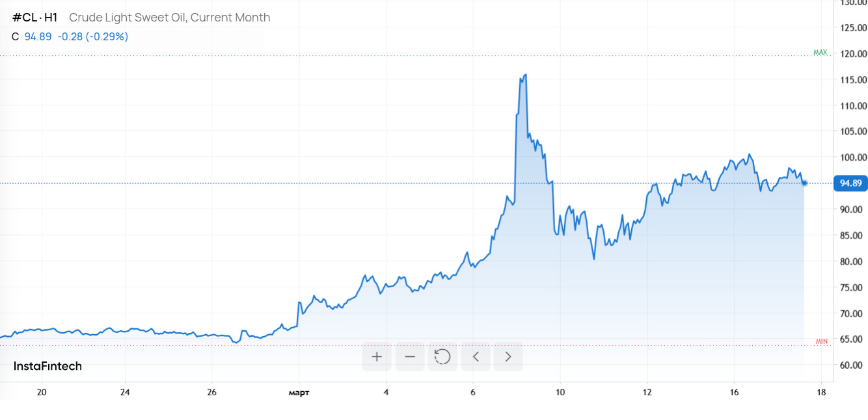Click the zoom out minus button
The image size is (868, 420).
[410, 356]
